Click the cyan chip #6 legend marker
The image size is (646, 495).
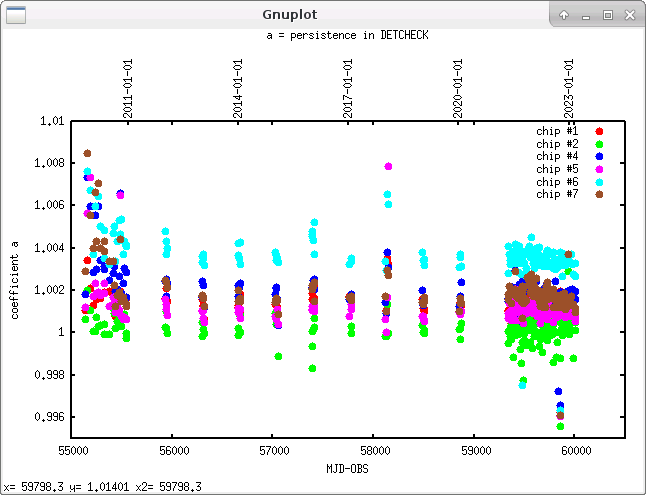[x=599, y=182]
